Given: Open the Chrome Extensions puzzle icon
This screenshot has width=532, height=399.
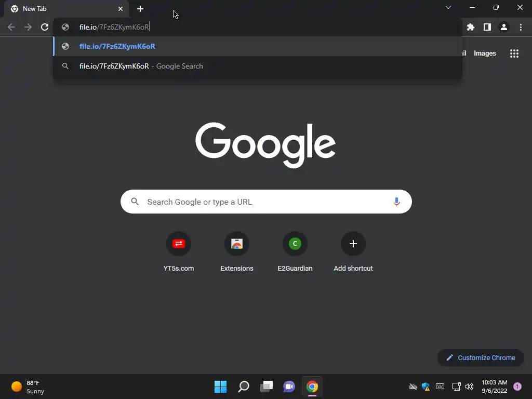Looking at the screenshot, I should tap(470, 27).
